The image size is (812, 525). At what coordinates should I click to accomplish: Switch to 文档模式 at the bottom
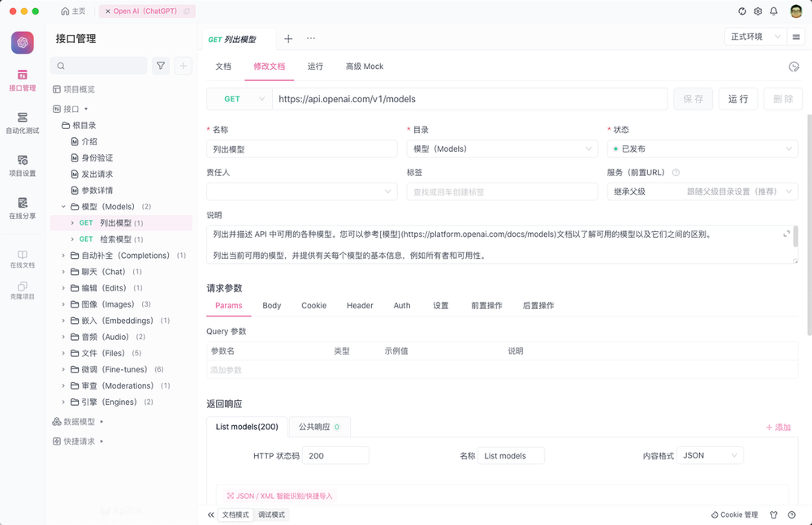235,514
